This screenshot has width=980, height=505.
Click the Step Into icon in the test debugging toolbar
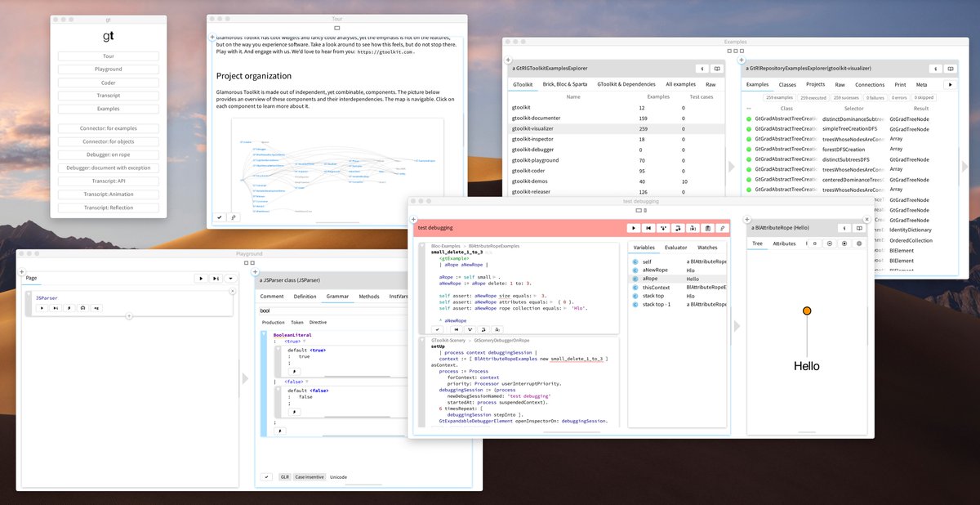tap(663, 228)
